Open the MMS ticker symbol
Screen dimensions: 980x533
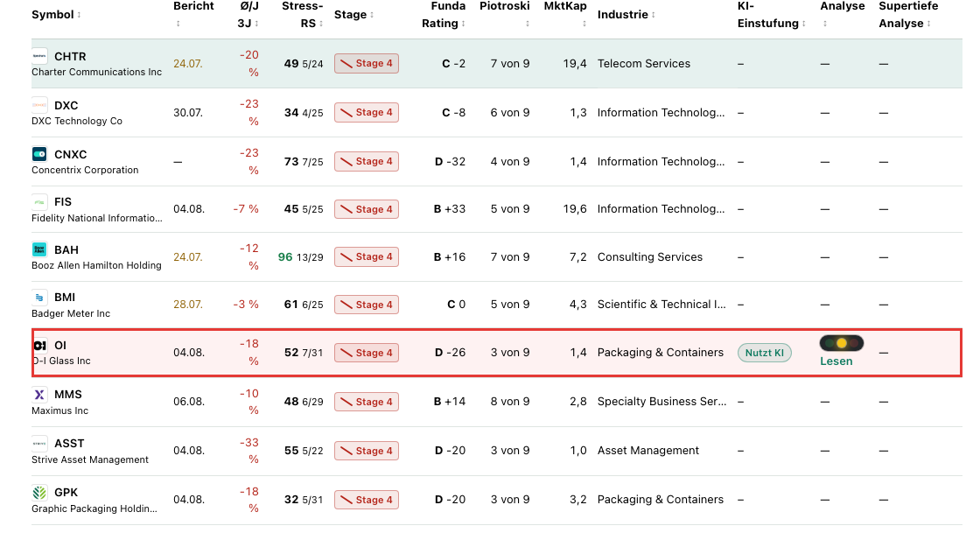tap(68, 395)
